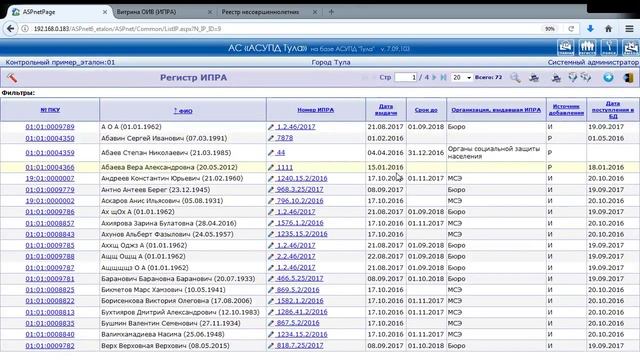Edit pencil icon for ИПРА 1582.1.2/2016
Image resolution: width=640 pixels, height=360 pixels.
pyautogui.click(x=271, y=301)
